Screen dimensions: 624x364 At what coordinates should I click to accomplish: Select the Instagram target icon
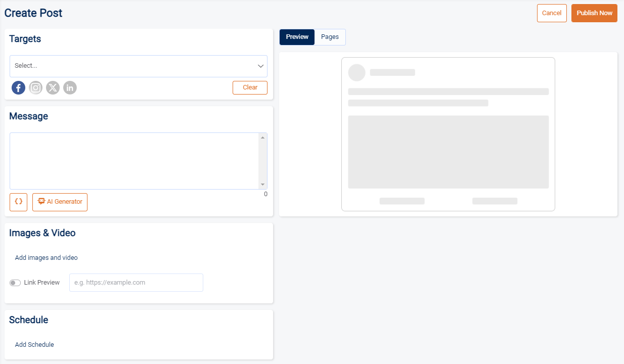(x=35, y=88)
